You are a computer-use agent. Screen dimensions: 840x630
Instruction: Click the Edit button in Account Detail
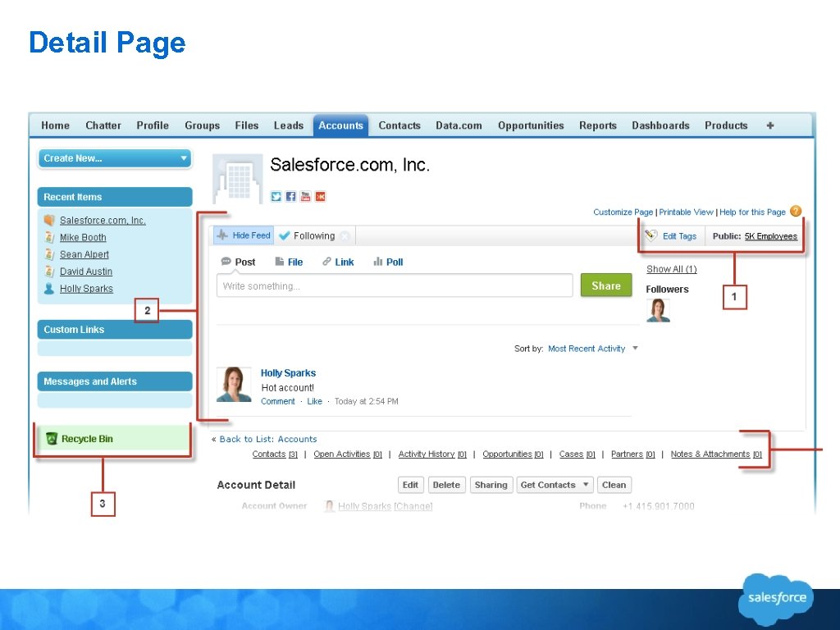(x=410, y=485)
